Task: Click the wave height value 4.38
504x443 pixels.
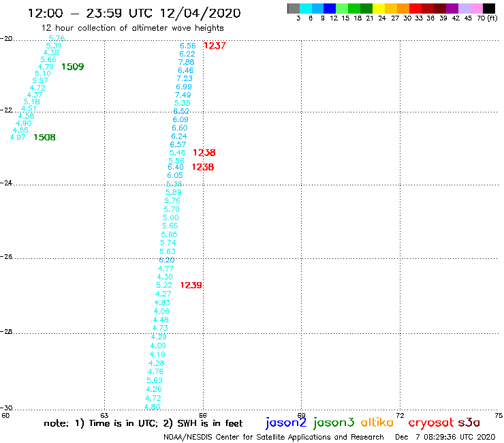Action: (x=52, y=52)
